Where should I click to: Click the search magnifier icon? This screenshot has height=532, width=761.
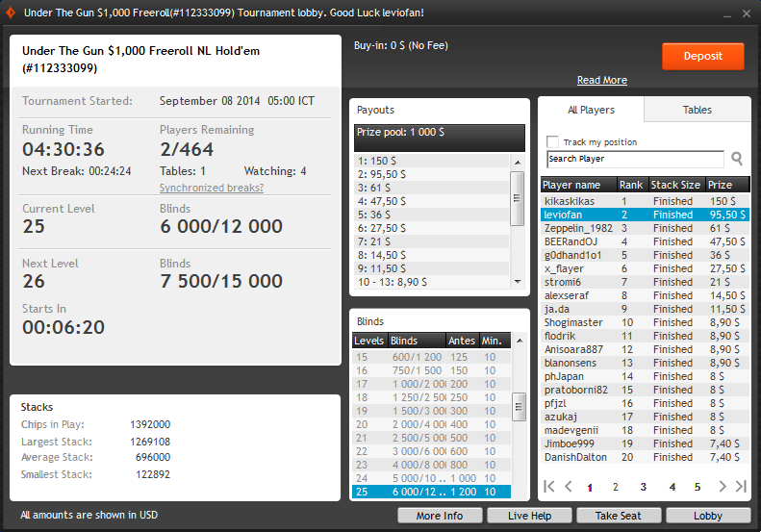pyautogui.click(x=737, y=159)
